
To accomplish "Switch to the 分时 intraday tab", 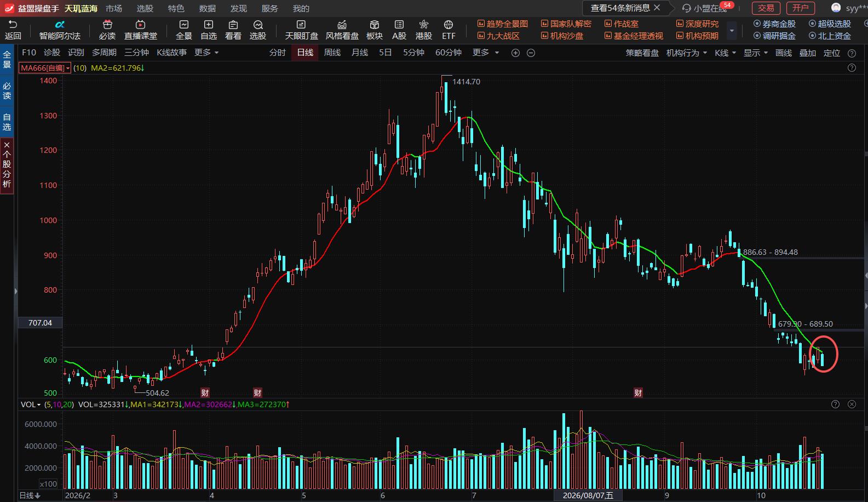I will point(278,52).
